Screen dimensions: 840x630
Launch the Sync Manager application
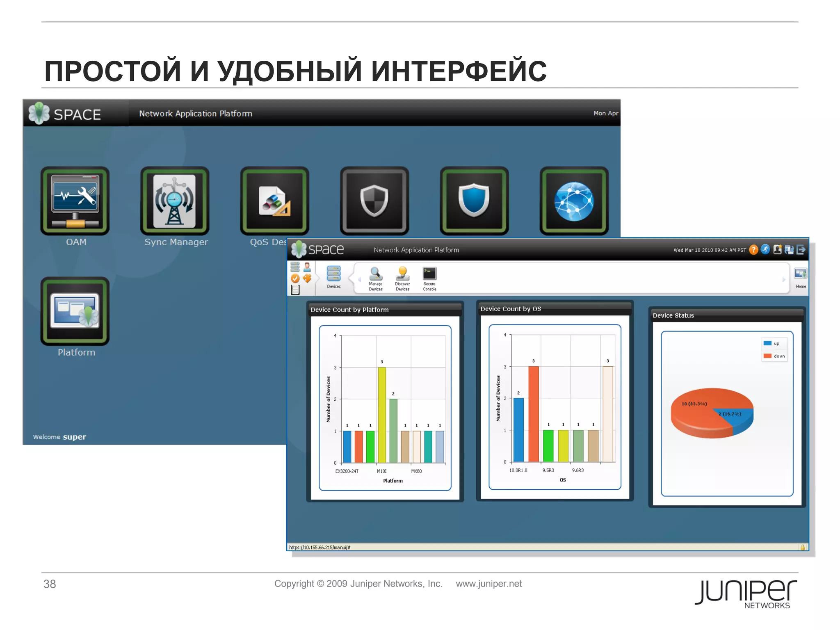(x=175, y=201)
